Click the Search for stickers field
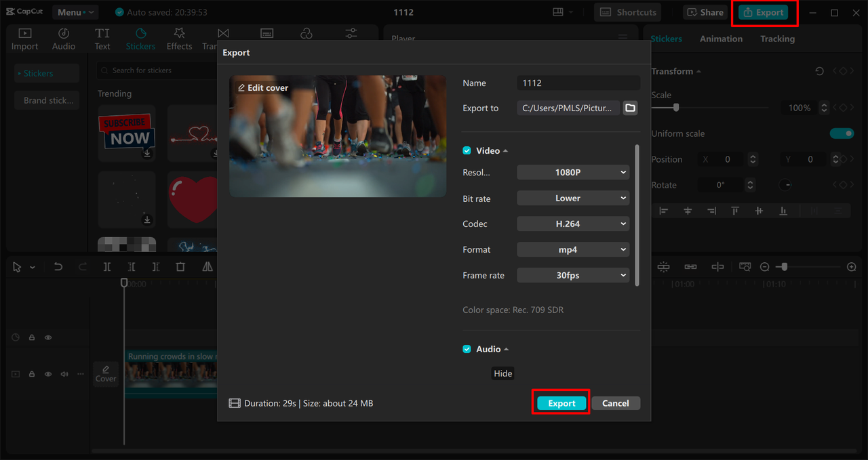The image size is (868, 460). coord(157,70)
